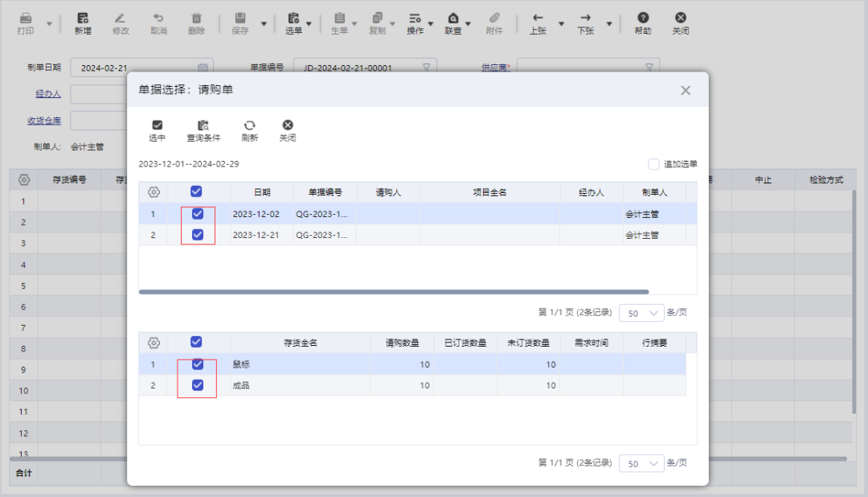Open the dropdown arrow next to 下张

pos(608,23)
